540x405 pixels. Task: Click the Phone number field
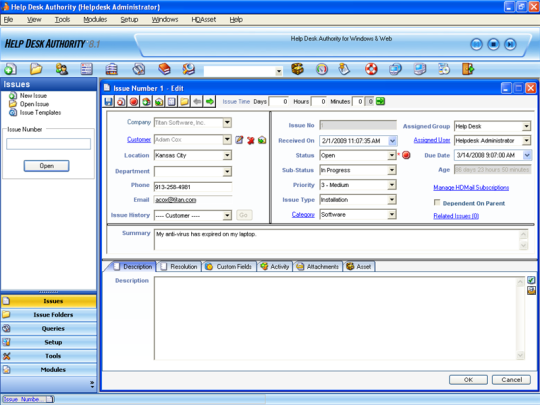[193, 187]
